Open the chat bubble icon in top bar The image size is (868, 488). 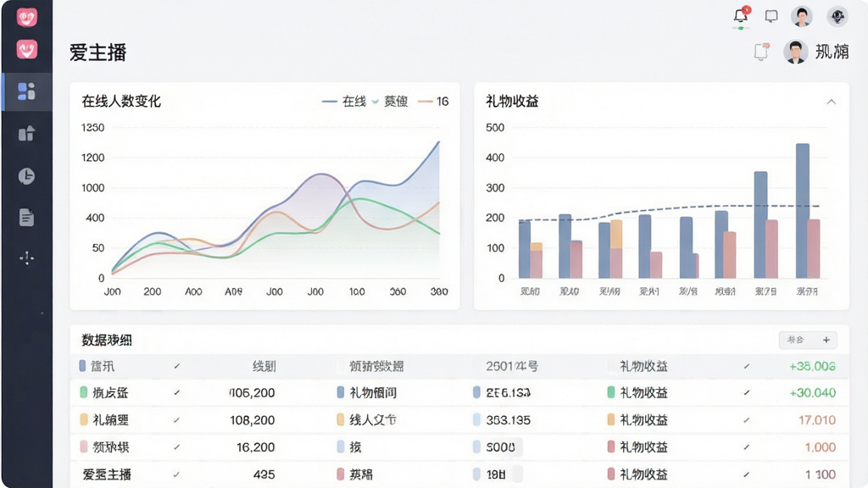771,16
